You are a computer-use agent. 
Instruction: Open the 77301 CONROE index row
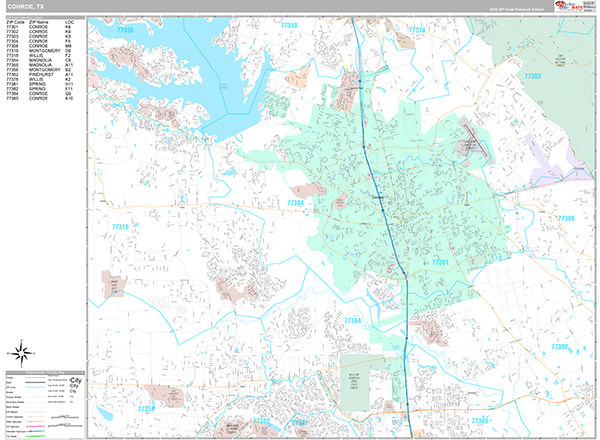point(42,25)
